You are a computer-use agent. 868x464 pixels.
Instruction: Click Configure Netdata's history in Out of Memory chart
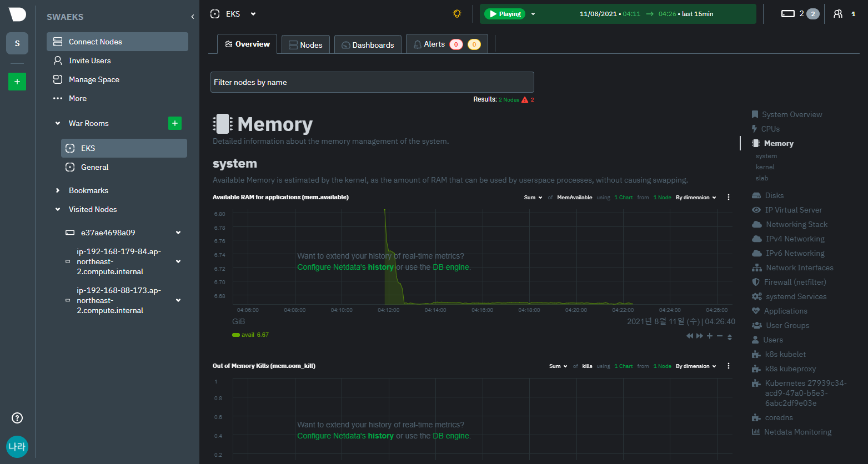tap(345, 436)
